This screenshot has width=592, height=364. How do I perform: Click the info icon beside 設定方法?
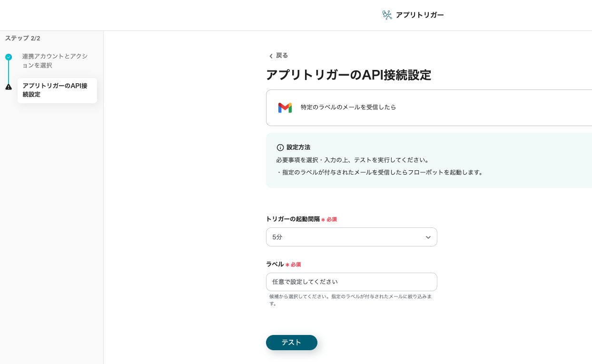pos(280,148)
